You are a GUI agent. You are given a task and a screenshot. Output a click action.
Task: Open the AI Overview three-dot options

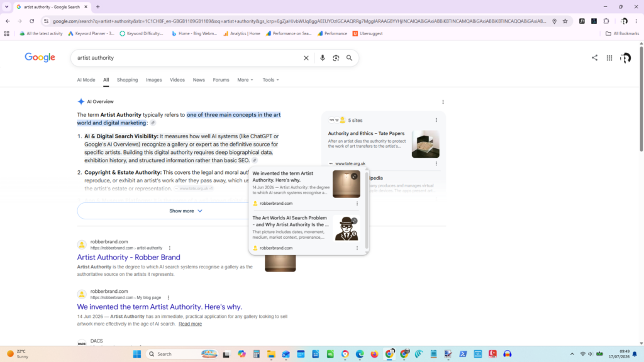pyautogui.click(x=443, y=102)
